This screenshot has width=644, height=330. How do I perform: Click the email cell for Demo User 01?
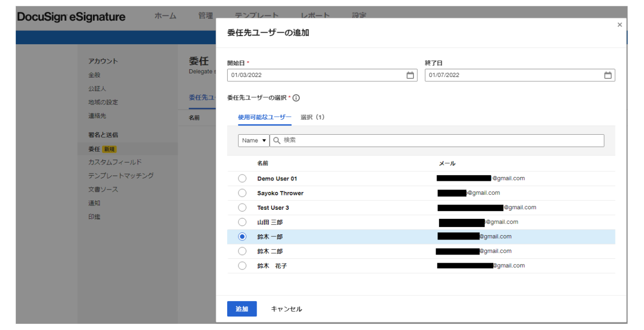pos(481,178)
